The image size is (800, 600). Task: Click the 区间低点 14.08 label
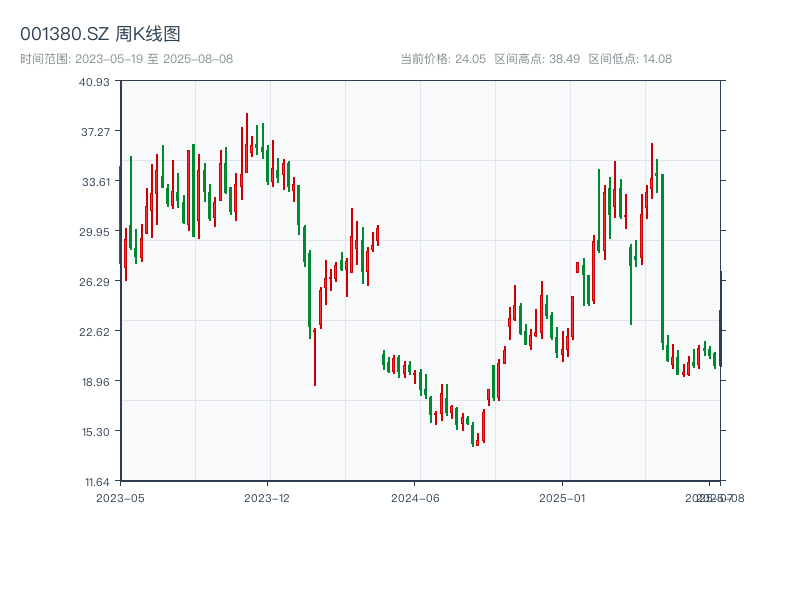630,59
